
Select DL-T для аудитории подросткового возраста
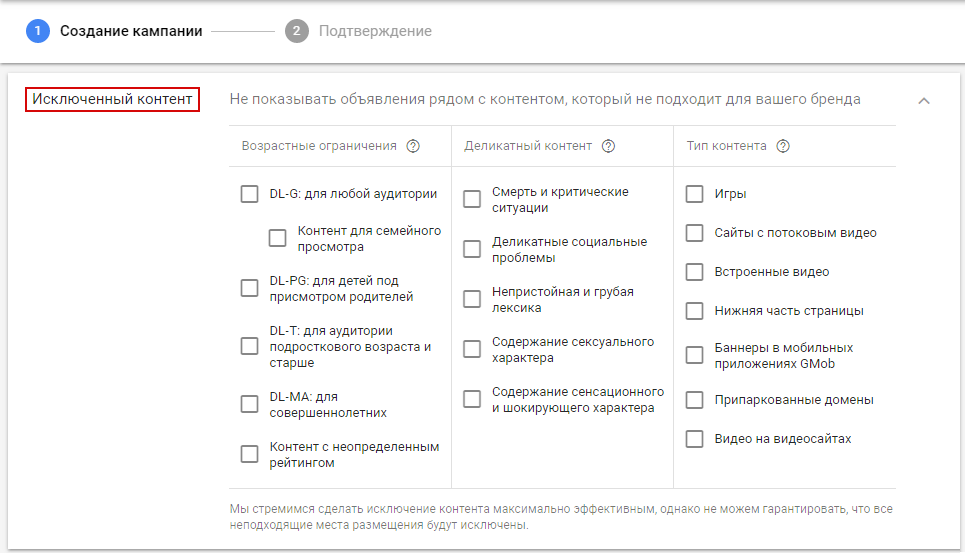tap(250, 346)
